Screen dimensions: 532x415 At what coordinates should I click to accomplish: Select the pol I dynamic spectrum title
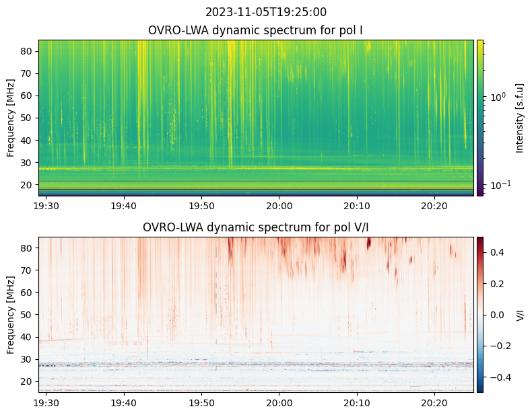(256, 30)
